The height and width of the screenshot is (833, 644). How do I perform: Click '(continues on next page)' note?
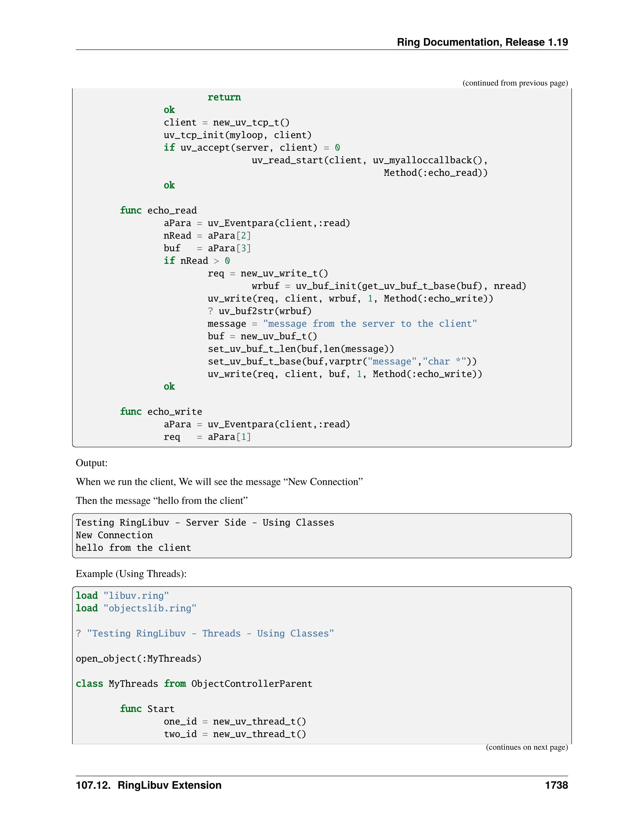[x=527, y=747]
